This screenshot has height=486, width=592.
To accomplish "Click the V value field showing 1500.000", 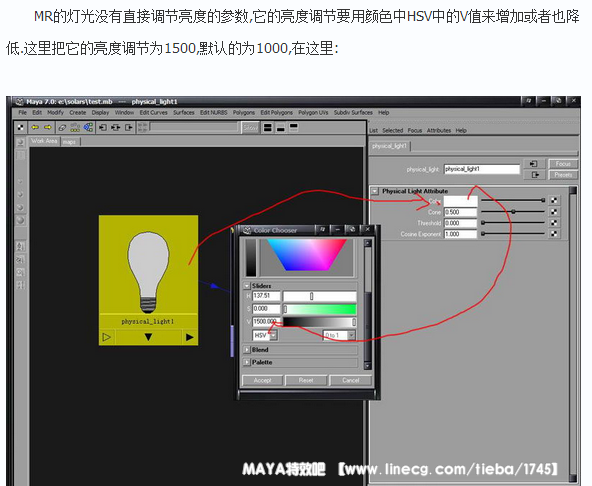I will [266, 322].
